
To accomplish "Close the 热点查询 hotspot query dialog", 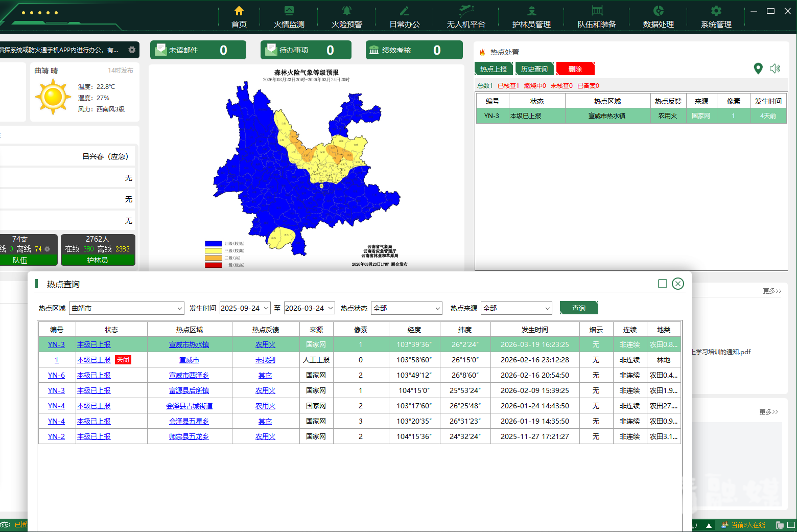I will point(678,284).
